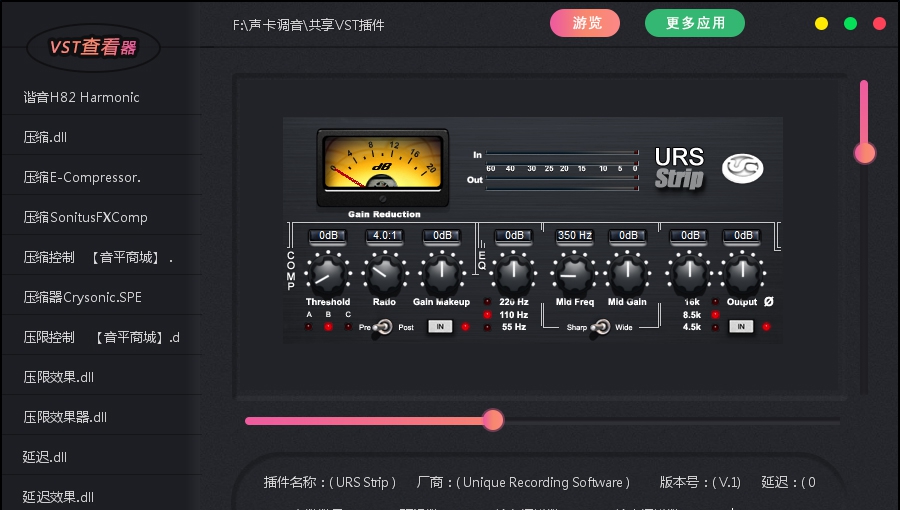Select 延迟效果.dll entry

[x=102, y=496]
